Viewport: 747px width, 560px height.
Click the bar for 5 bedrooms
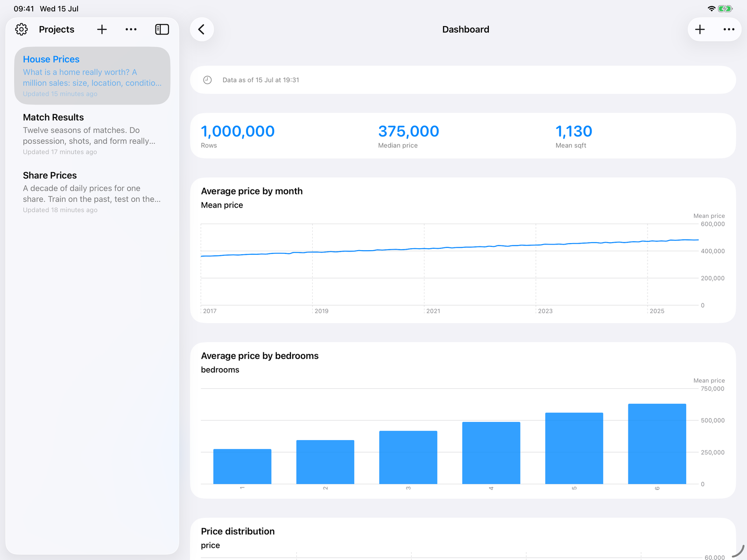[574, 448]
